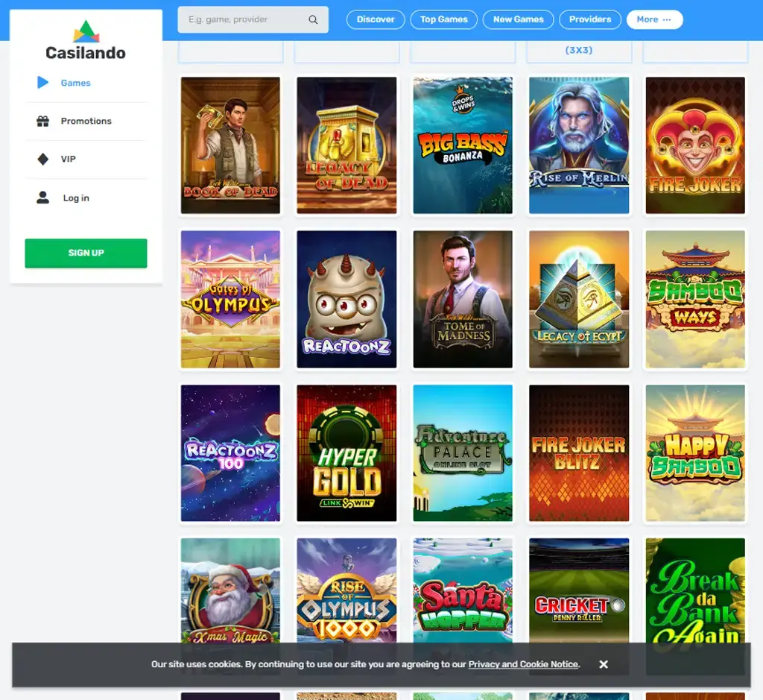Open the Rise of Merlin game
The width and height of the screenshot is (763, 700).
click(x=579, y=145)
